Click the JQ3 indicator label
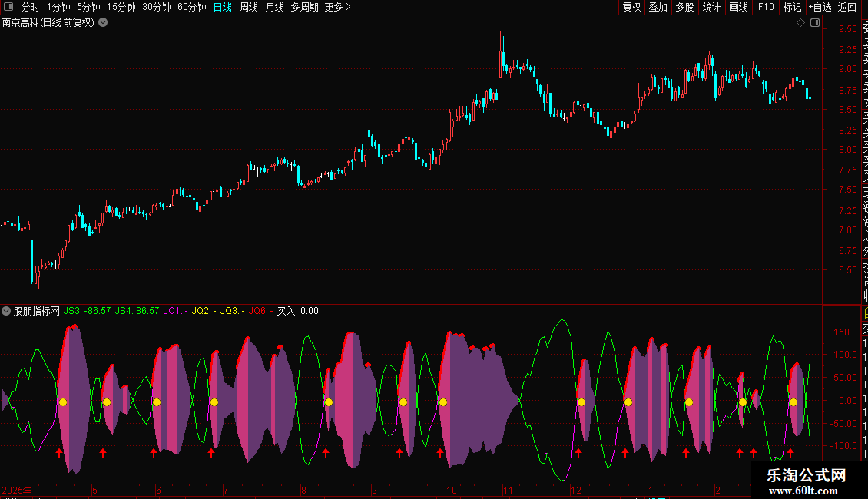The width and height of the screenshot is (868, 499). (x=233, y=311)
